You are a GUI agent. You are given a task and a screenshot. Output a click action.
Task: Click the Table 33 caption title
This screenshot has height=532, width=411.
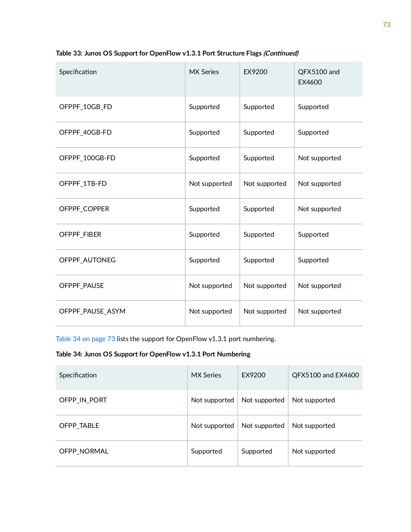point(177,53)
